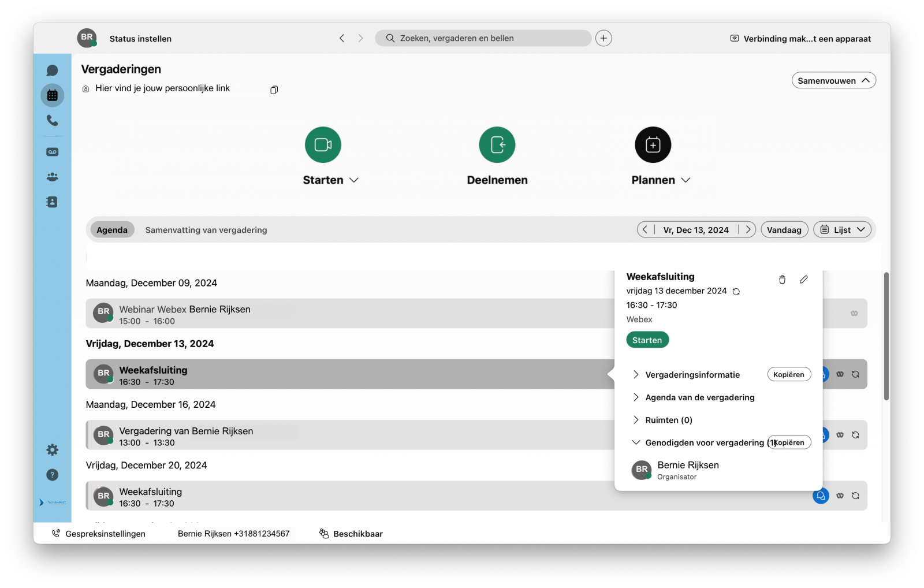Start the Weekafsluiting meeting with Starten
This screenshot has height=588, width=924.
(x=647, y=340)
